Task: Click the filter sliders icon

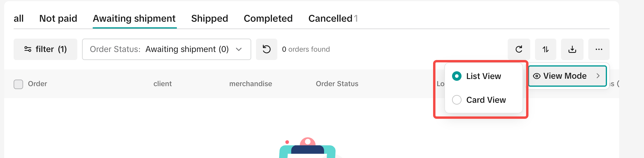Action: tap(28, 49)
